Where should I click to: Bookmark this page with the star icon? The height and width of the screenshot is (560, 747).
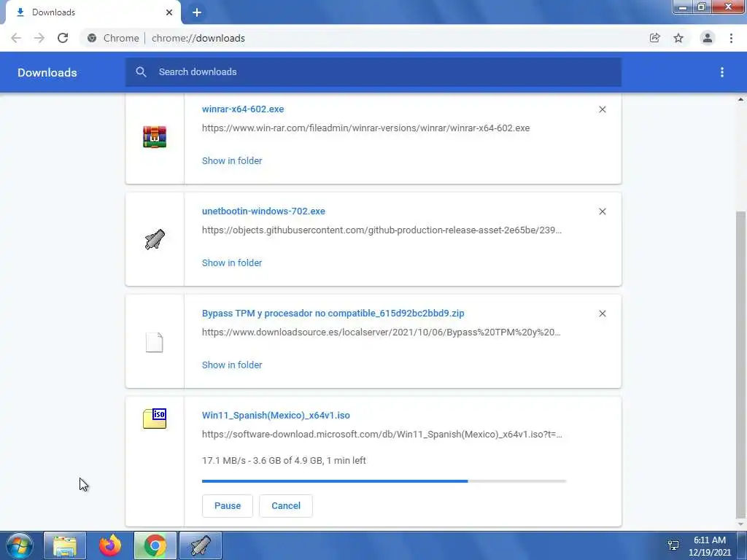(678, 38)
